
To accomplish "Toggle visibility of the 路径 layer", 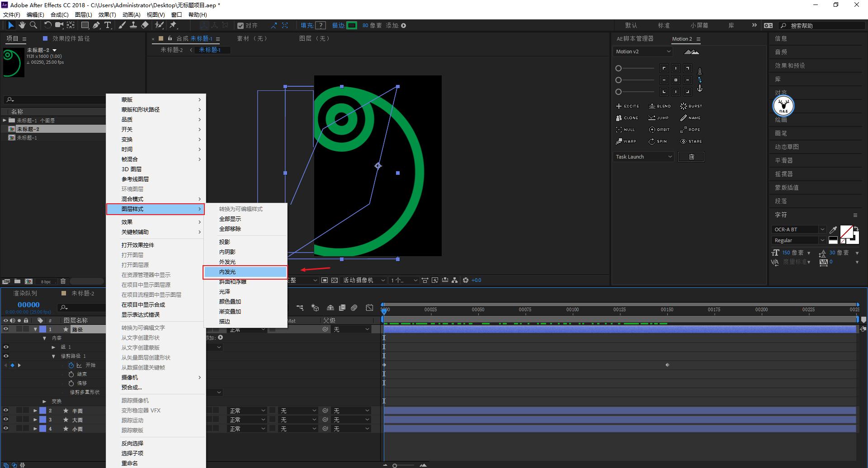I will click(6, 329).
